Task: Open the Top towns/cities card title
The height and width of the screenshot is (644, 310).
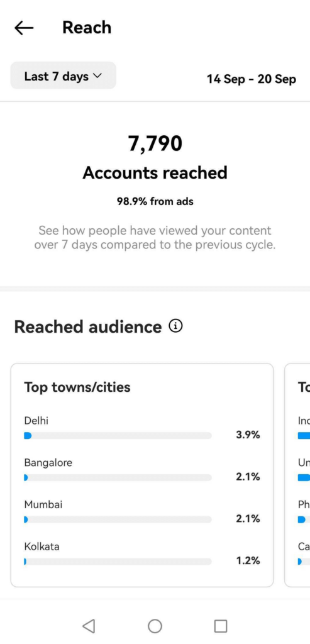Action: click(77, 387)
